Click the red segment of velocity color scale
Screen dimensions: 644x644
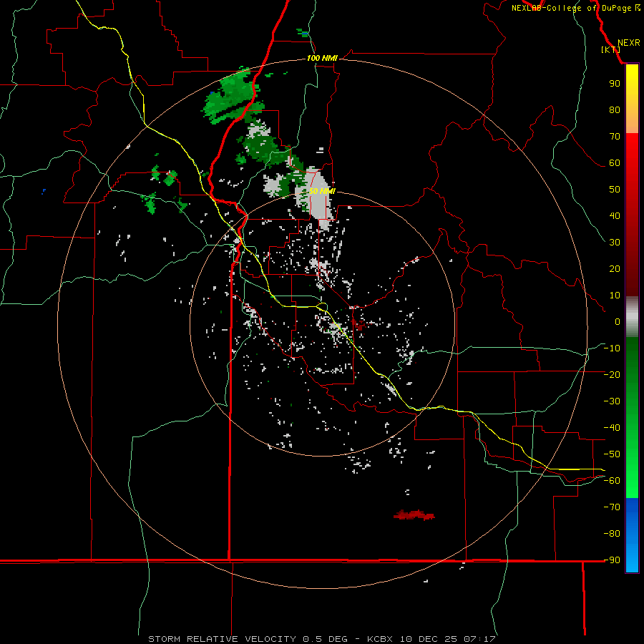[632, 215]
